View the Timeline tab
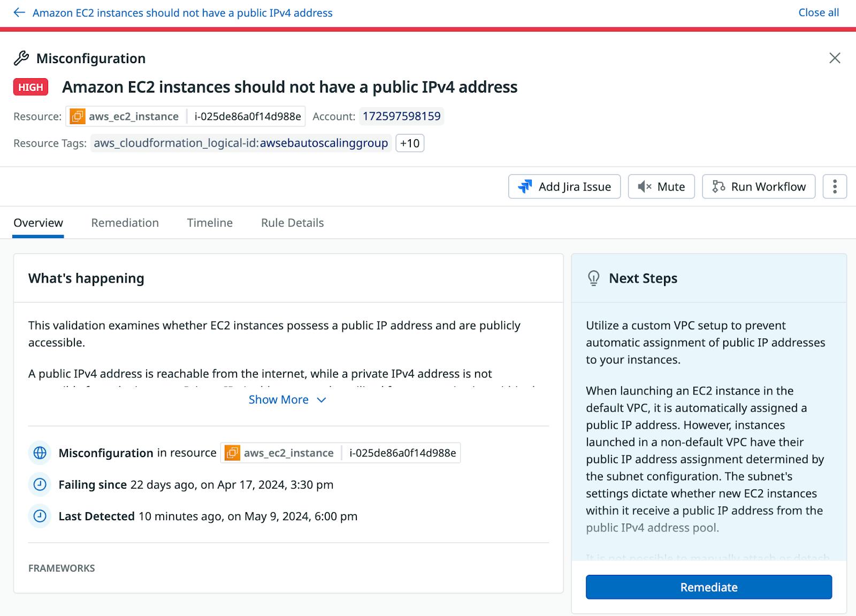Image resolution: width=856 pixels, height=616 pixels. (x=209, y=223)
